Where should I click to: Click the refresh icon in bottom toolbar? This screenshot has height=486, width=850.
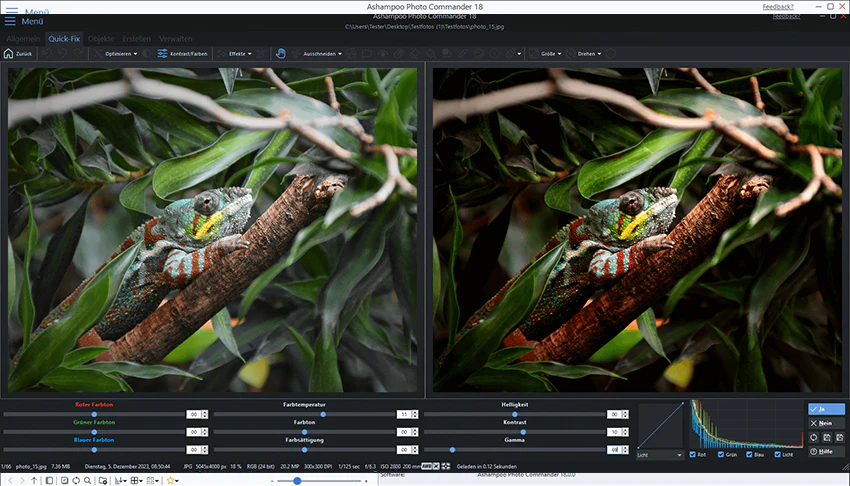[76, 481]
